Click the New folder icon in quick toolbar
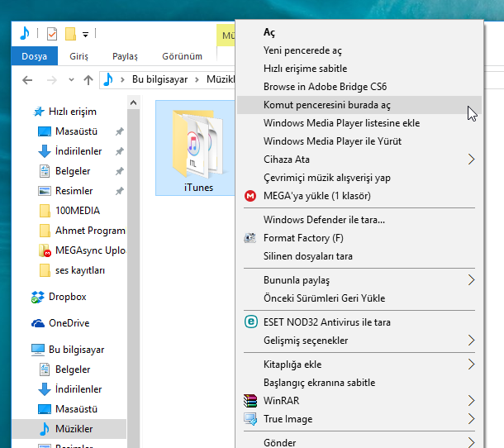Screen dimensions: 504x448 click(70, 34)
